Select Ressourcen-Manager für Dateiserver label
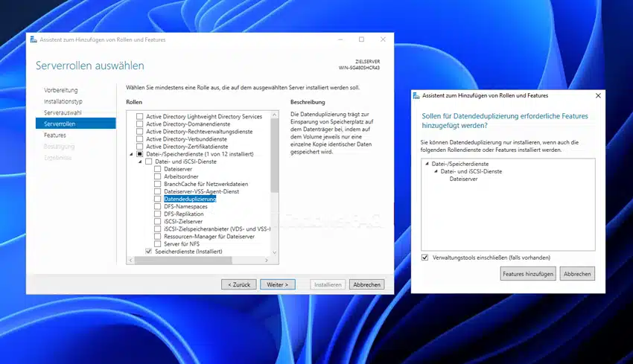This screenshot has height=364, width=633. [209, 237]
